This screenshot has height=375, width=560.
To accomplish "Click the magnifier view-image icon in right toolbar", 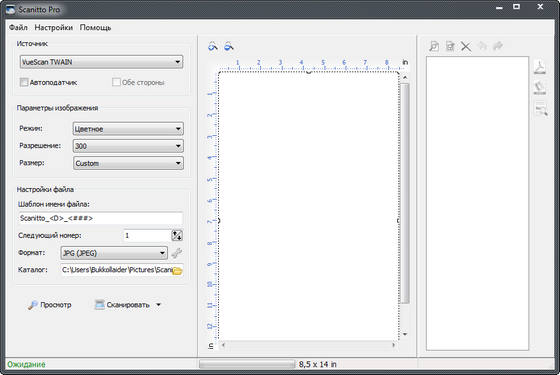I will coord(434,46).
